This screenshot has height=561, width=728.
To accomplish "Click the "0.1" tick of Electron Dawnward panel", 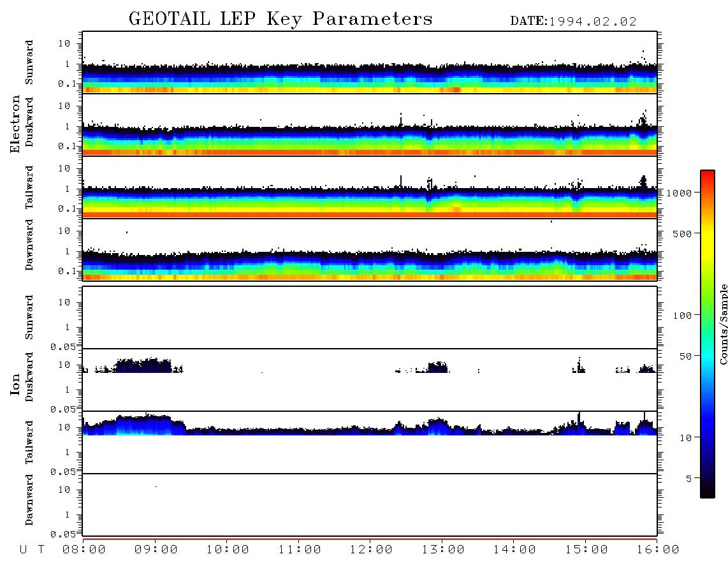I will coord(66,271).
